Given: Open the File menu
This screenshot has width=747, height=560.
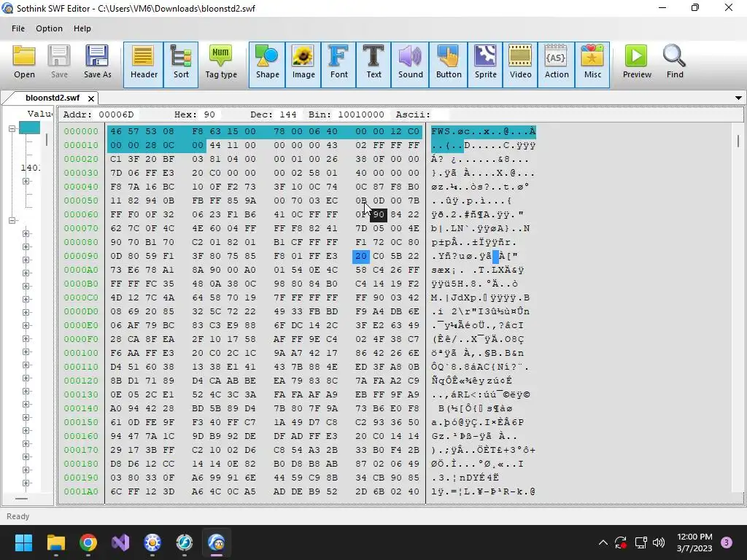Looking at the screenshot, I should pos(18,28).
